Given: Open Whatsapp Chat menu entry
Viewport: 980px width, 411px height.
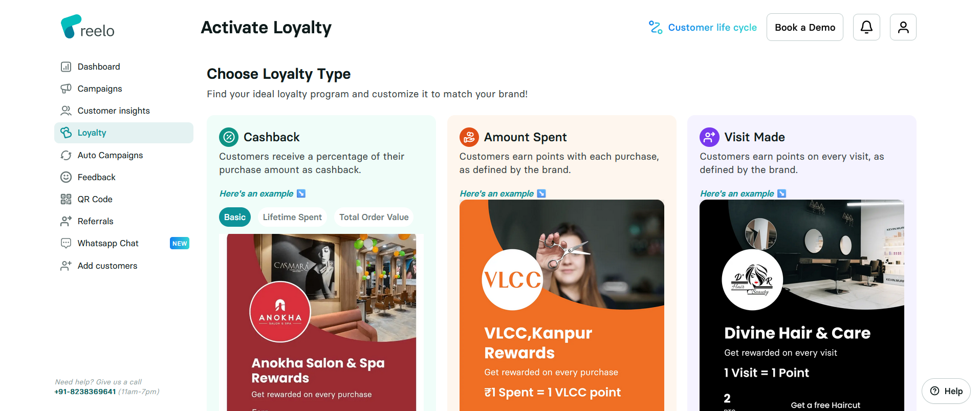Looking at the screenshot, I should coord(107,243).
